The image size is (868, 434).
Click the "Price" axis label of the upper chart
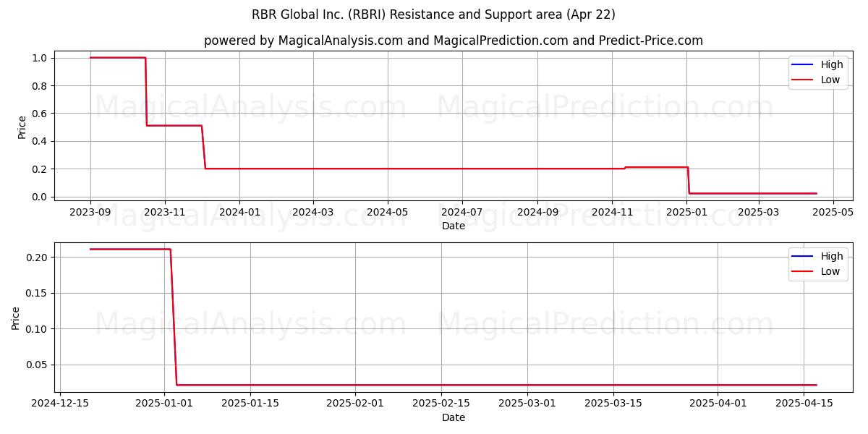click(x=22, y=127)
